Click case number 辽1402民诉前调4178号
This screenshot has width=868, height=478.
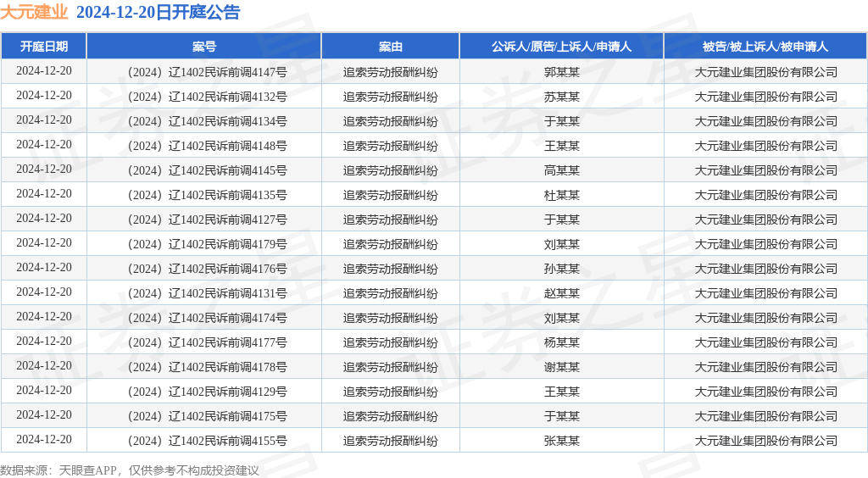click(227, 367)
